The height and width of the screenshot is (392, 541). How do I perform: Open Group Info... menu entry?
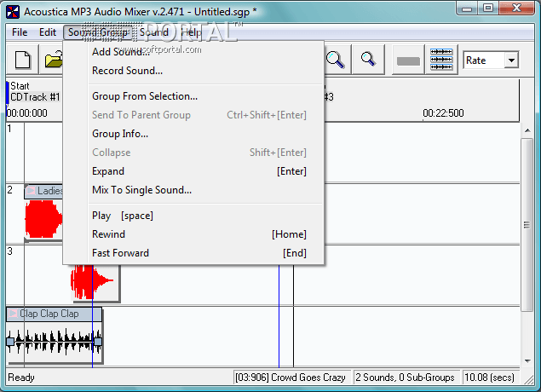[193, 134]
